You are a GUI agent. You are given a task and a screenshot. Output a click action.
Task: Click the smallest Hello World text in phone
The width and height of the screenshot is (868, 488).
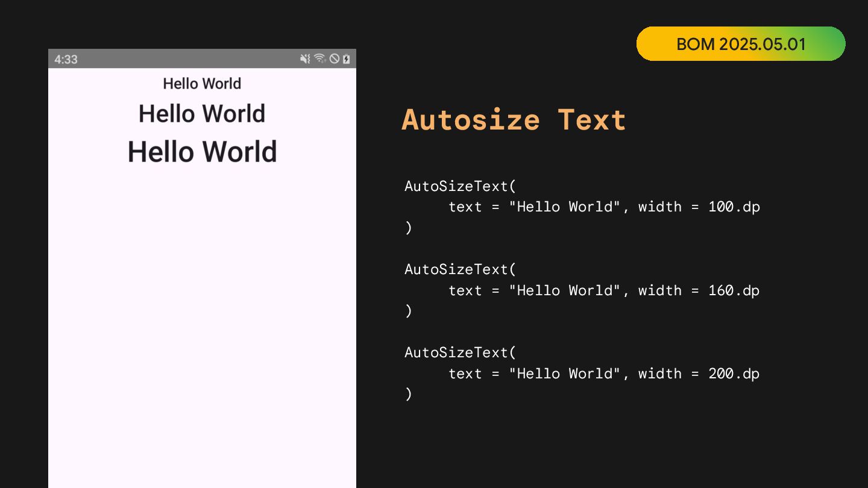coord(202,83)
